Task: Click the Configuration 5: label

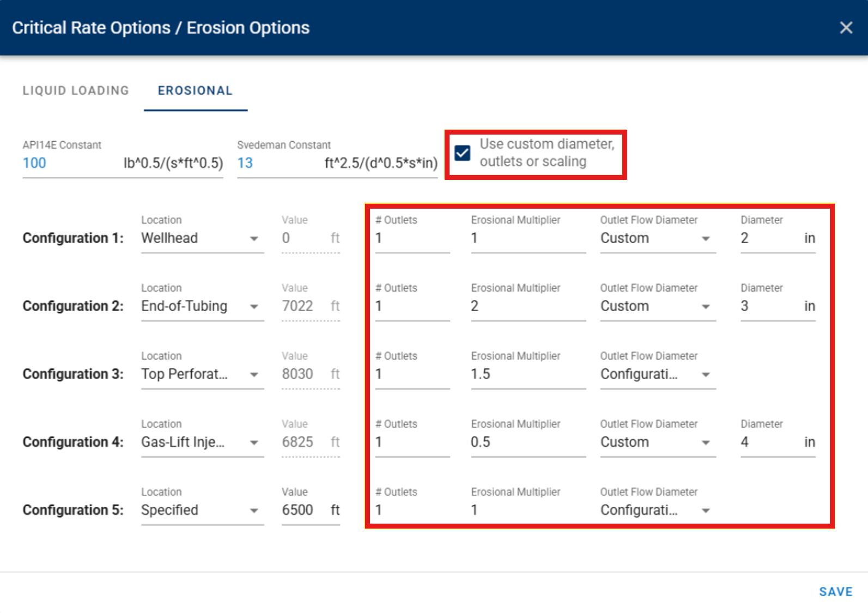Action: (73, 511)
